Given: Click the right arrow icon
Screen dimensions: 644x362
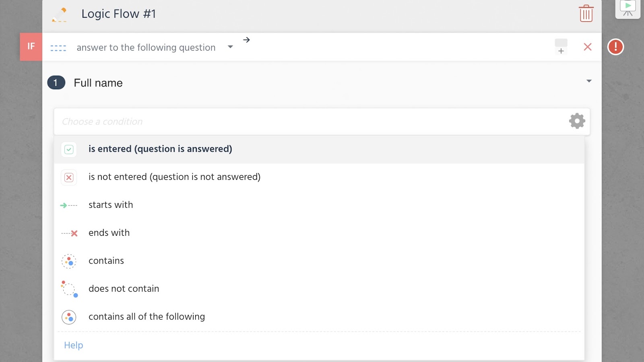Looking at the screenshot, I should 246,40.
